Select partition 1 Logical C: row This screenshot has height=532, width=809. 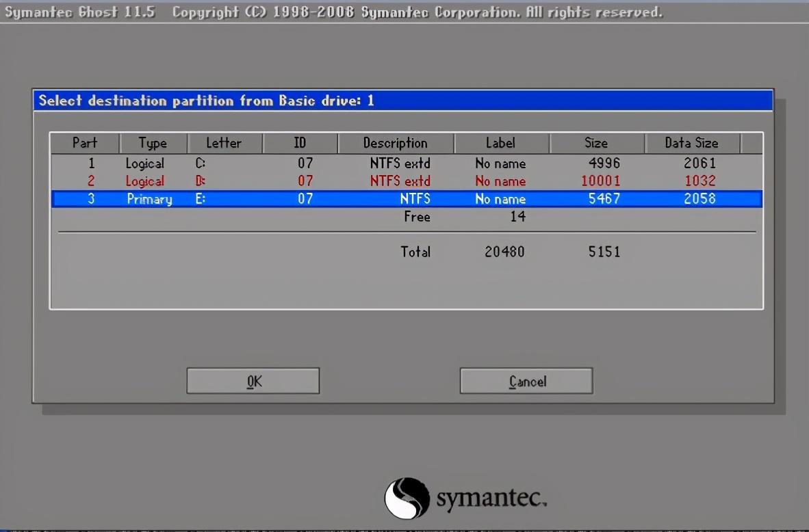(406, 163)
